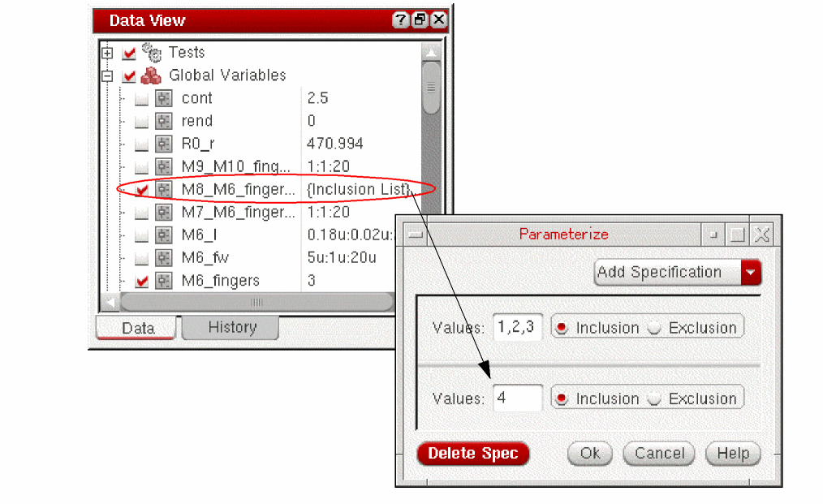823x504 pixels.
Task: Click the variable icon beside cont
Action: point(164,98)
